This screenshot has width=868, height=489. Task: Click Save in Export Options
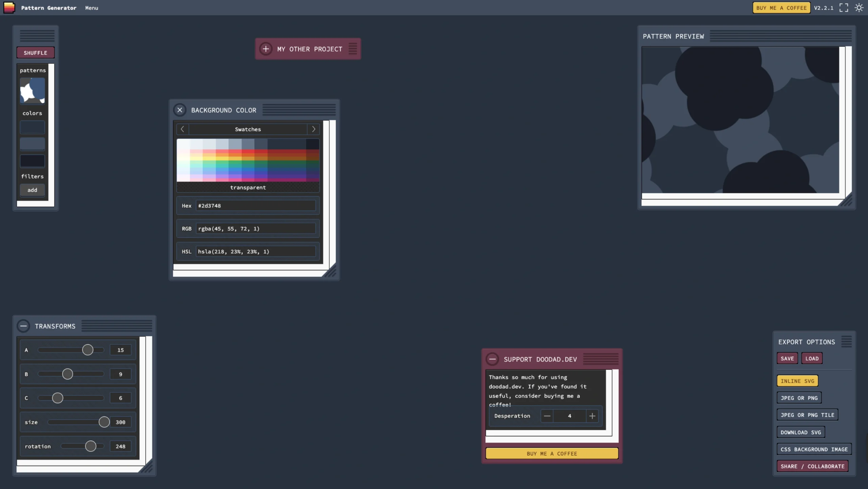point(787,358)
